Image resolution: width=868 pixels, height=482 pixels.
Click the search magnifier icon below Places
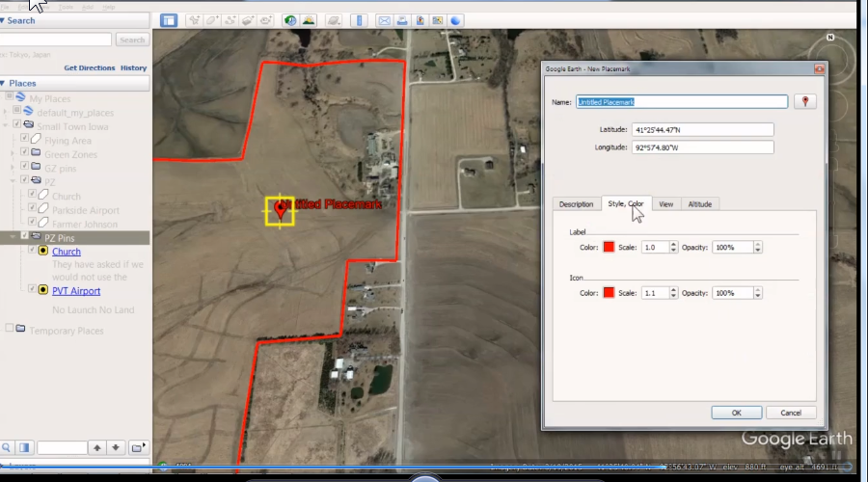(x=6, y=447)
